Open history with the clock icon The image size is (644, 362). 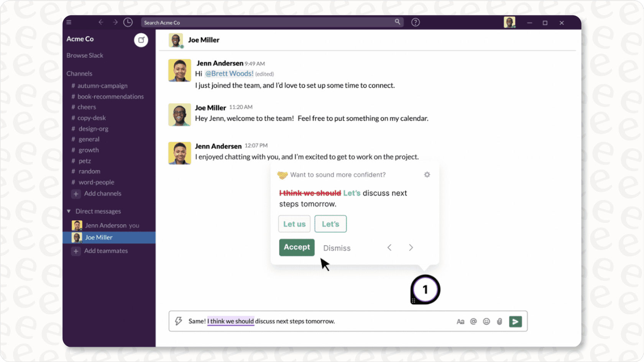coord(128,22)
